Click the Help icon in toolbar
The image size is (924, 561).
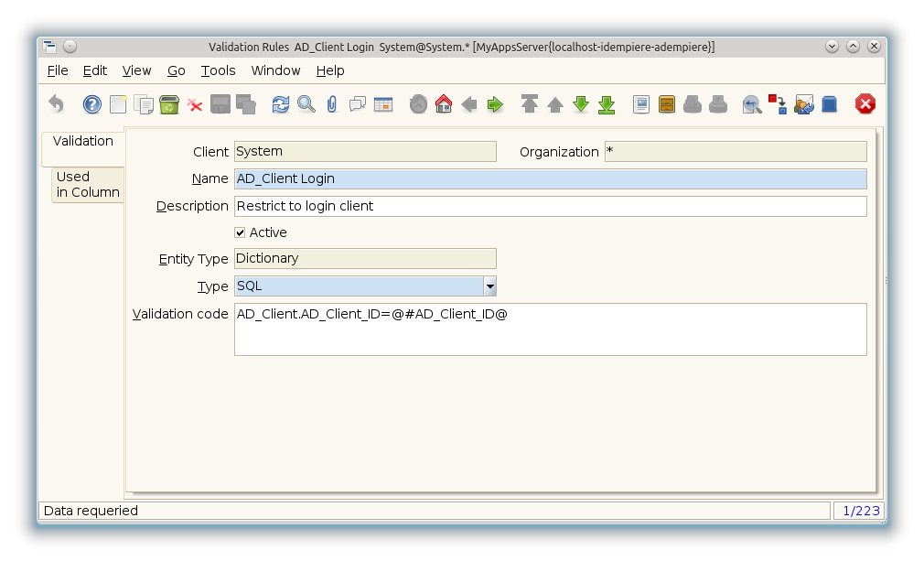pyautogui.click(x=91, y=104)
